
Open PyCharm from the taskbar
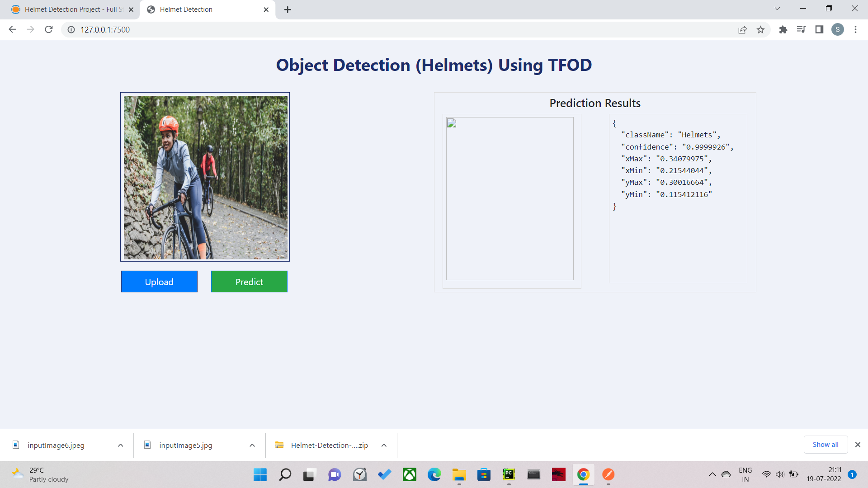(509, 474)
